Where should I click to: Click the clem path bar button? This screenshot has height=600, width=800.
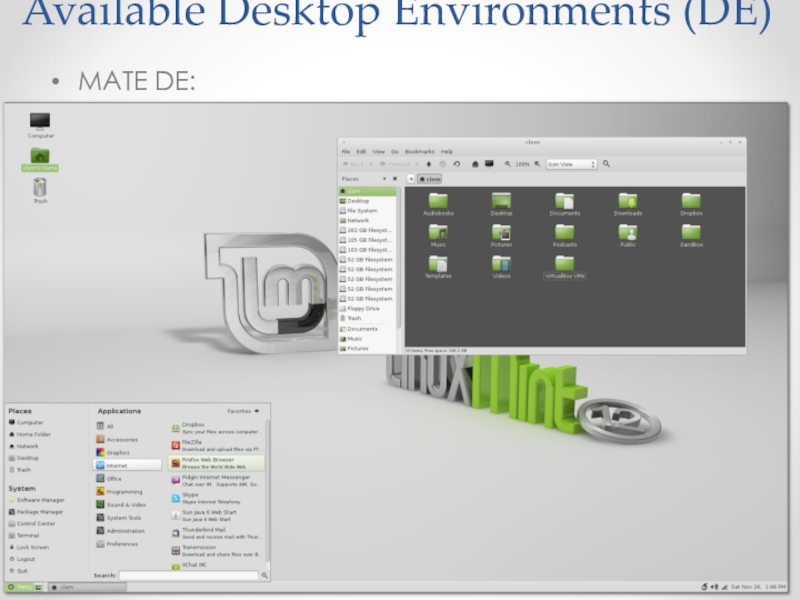click(x=430, y=179)
